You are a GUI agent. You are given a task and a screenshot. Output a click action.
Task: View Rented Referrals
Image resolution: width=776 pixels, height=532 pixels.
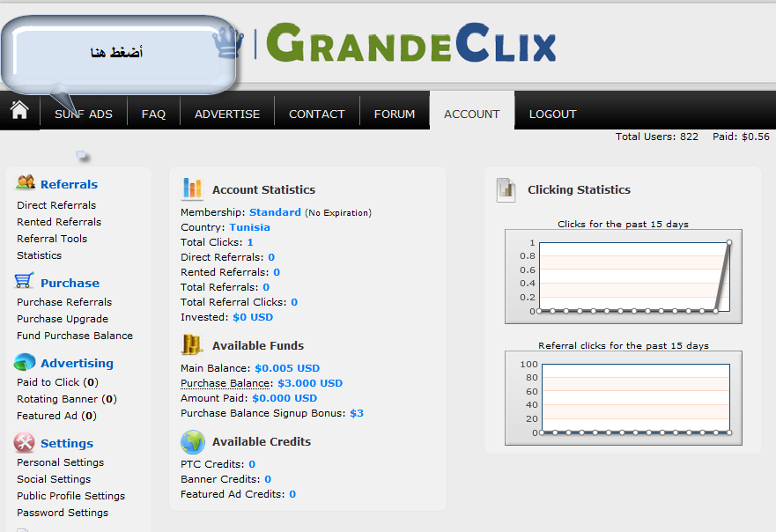pyautogui.click(x=59, y=222)
